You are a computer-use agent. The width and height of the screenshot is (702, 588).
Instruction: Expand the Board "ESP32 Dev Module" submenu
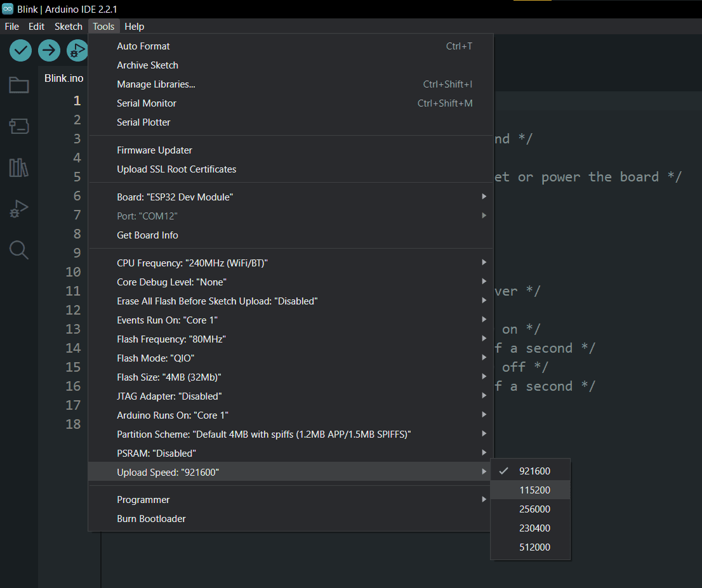(291, 197)
